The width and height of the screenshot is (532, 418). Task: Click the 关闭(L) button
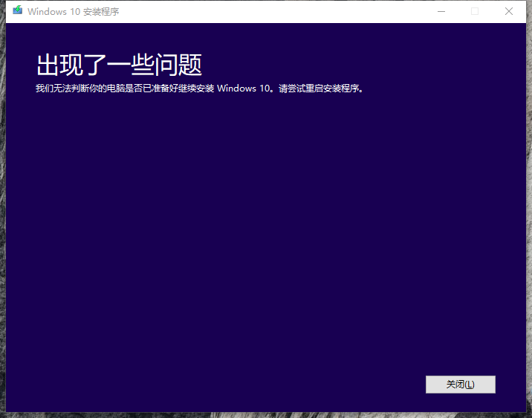click(x=461, y=385)
